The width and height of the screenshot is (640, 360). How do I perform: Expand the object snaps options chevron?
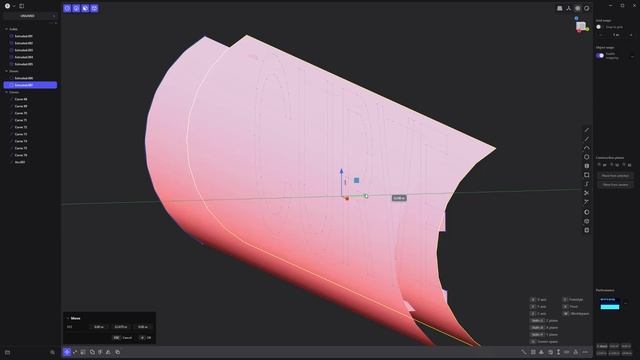click(x=632, y=56)
